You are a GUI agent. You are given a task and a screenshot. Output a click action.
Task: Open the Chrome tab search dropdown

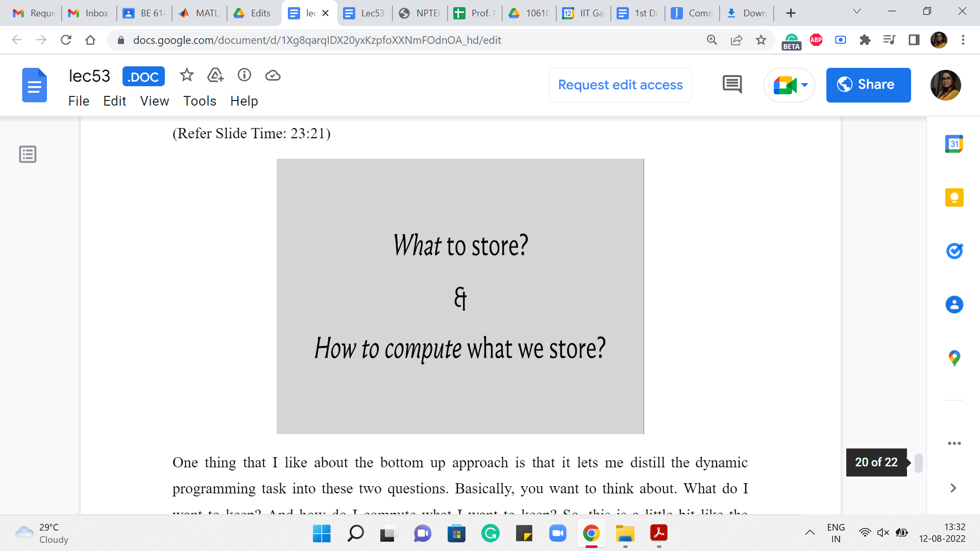(856, 12)
